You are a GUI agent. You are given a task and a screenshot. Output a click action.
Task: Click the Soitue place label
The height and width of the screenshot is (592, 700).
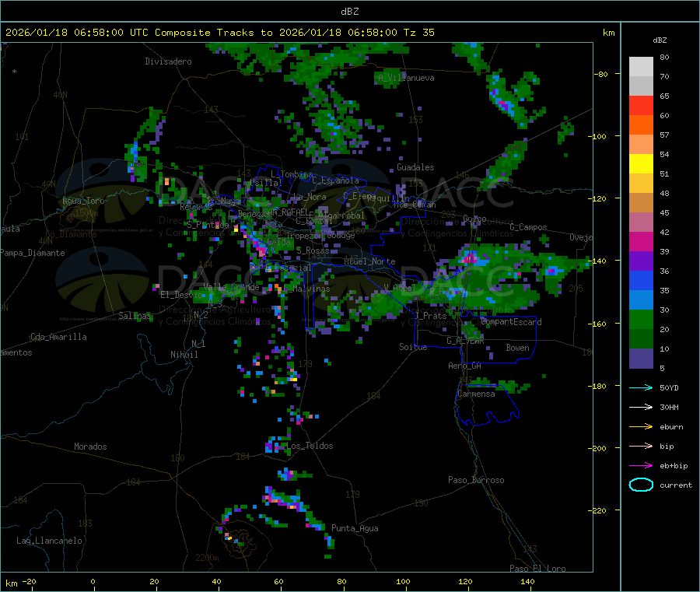413,347
